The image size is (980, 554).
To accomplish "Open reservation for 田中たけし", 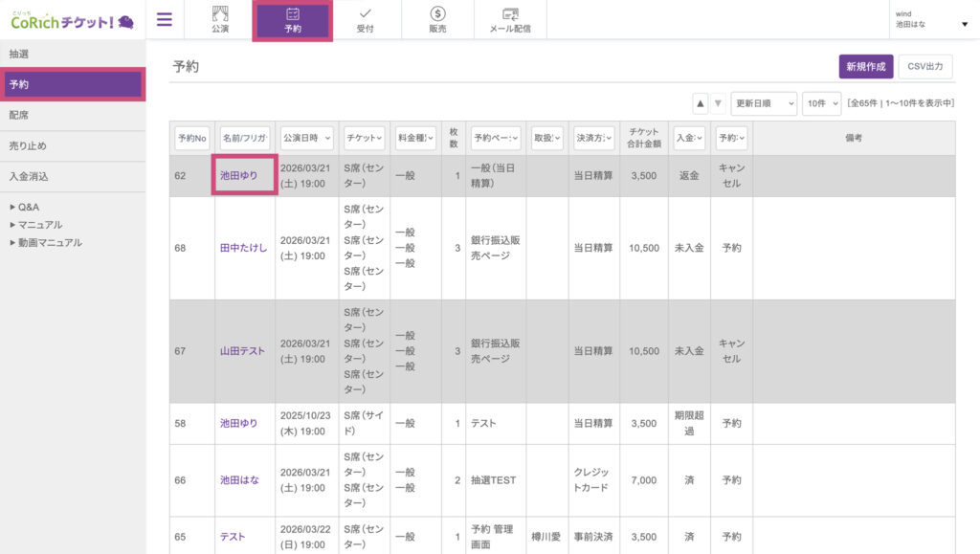I will pos(243,248).
